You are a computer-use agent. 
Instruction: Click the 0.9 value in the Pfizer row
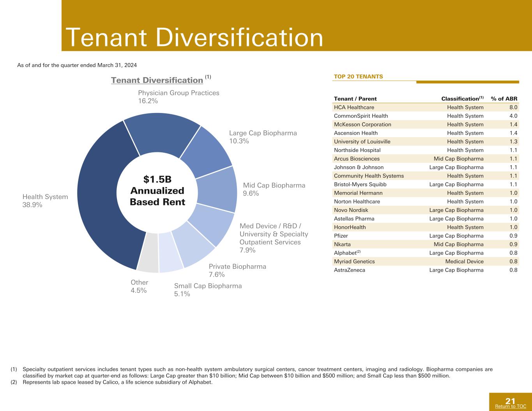[514, 236]
